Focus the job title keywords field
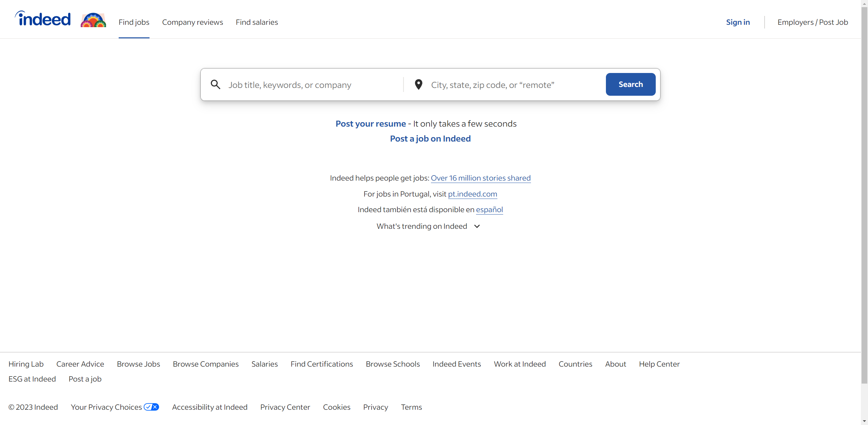 click(x=312, y=85)
